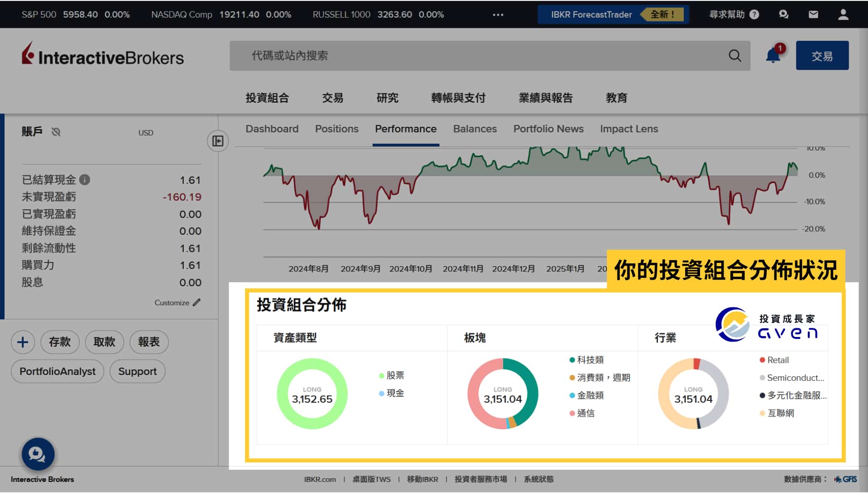
Task: Click the Customize pencil icon
Action: coord(197,302)
